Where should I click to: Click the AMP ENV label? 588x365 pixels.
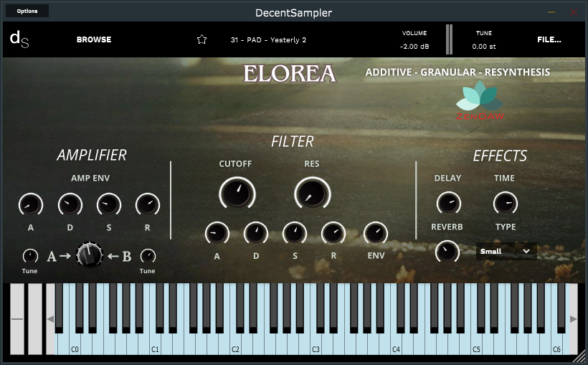point(90,178)
